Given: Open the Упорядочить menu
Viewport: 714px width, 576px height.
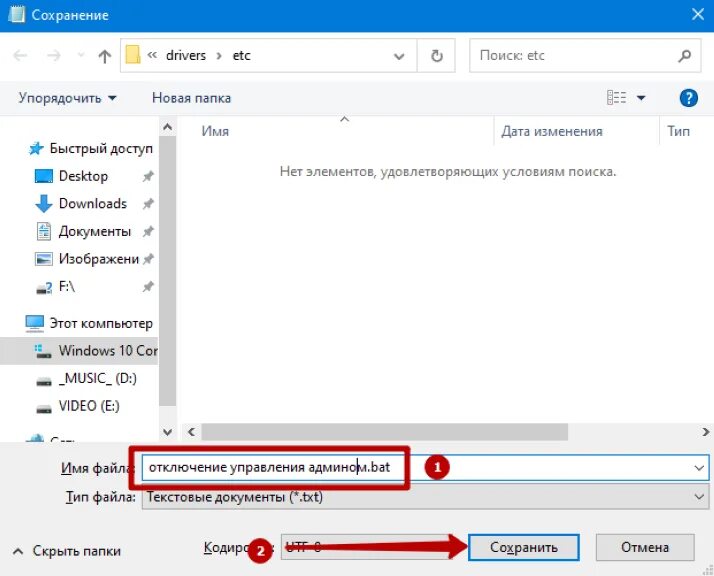Looking at the screenshot, I should tap(67, 98).
